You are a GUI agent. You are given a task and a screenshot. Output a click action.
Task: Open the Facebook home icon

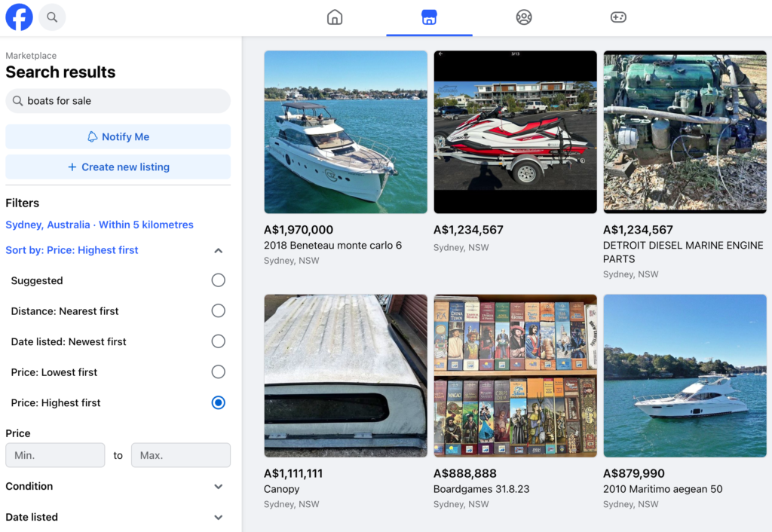coord(335,17)
